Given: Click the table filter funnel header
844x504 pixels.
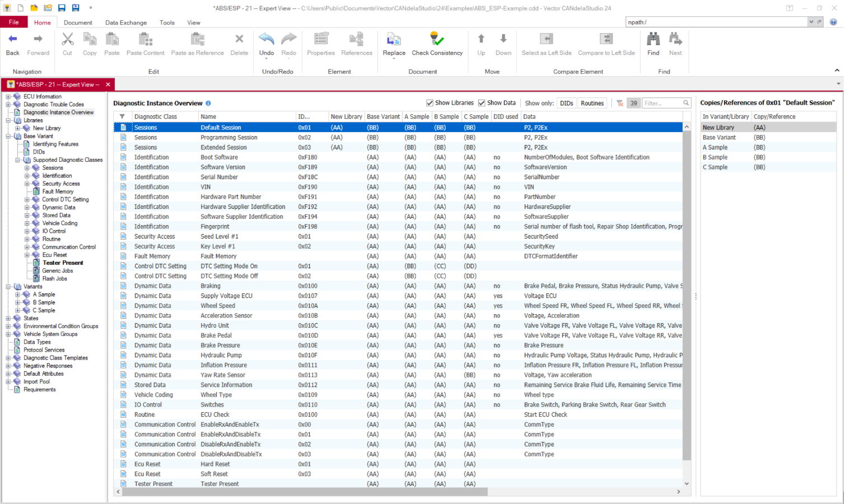Looking at the screenshot, I should tap(122, 116).
